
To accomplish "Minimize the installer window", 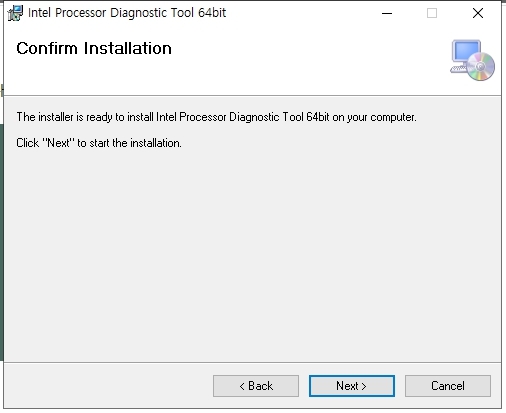I will coord(387,13).
